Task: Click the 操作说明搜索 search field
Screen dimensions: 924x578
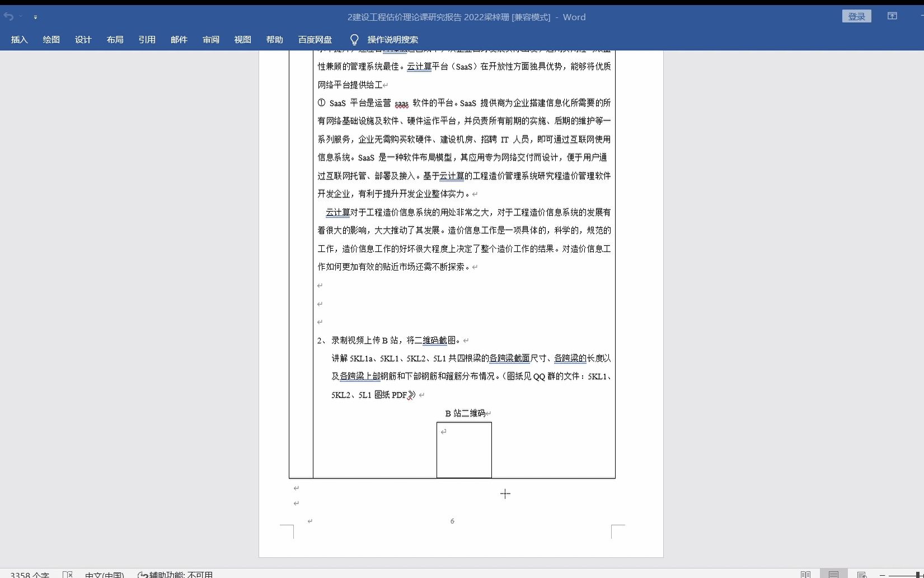Action: tap(393, 40)
